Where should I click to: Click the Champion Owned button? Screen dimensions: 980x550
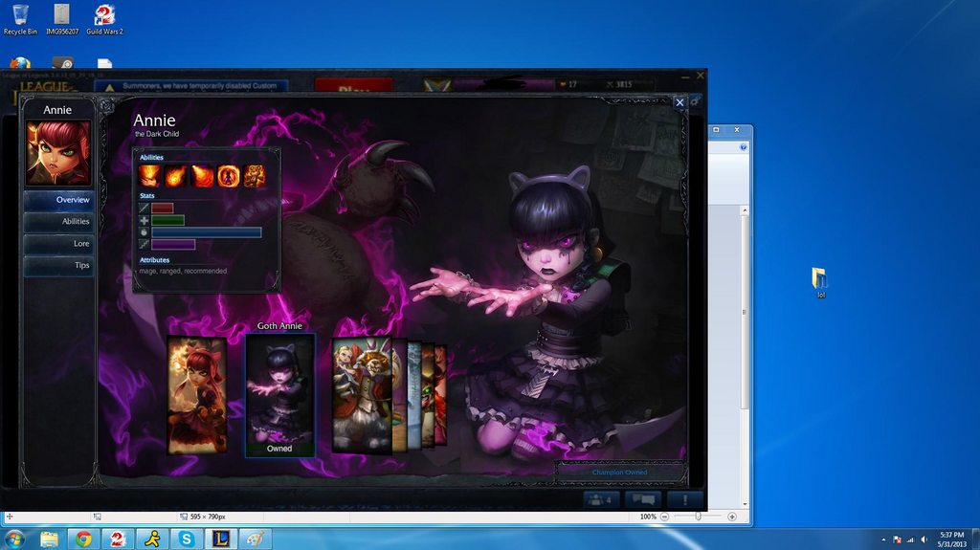point(619,472)
